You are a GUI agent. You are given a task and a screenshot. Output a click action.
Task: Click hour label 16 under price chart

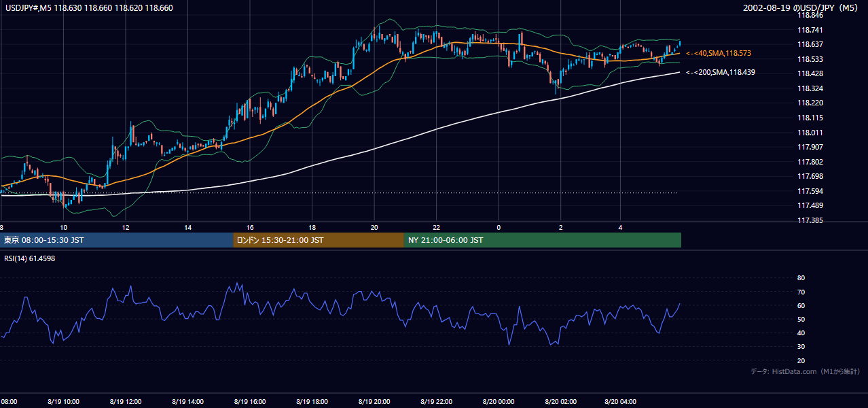click(250, 227)
